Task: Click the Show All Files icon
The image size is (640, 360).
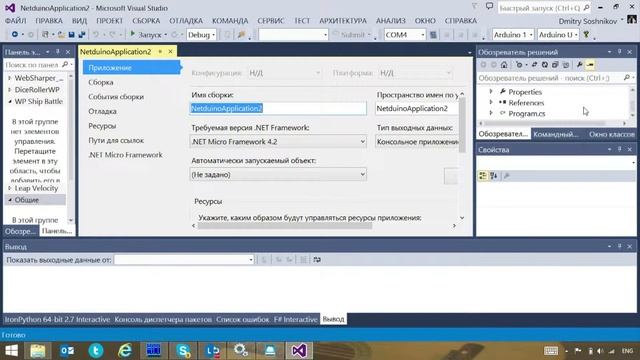Action: [566, 65]
